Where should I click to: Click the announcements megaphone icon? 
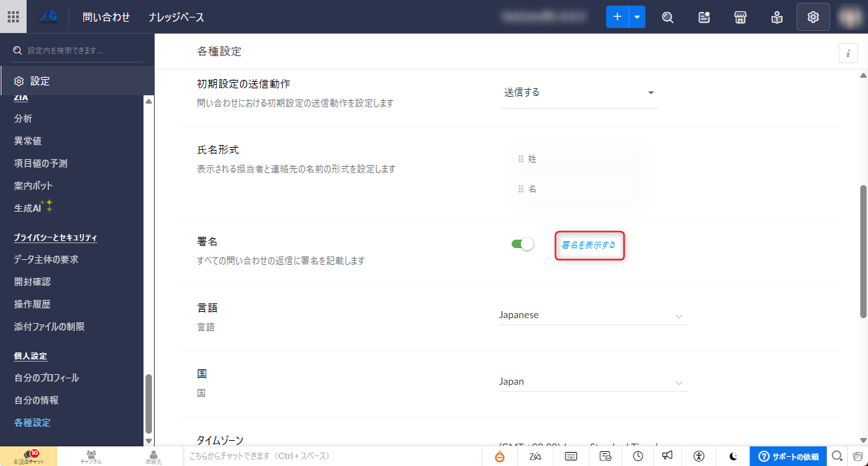(x=667, y=456)
